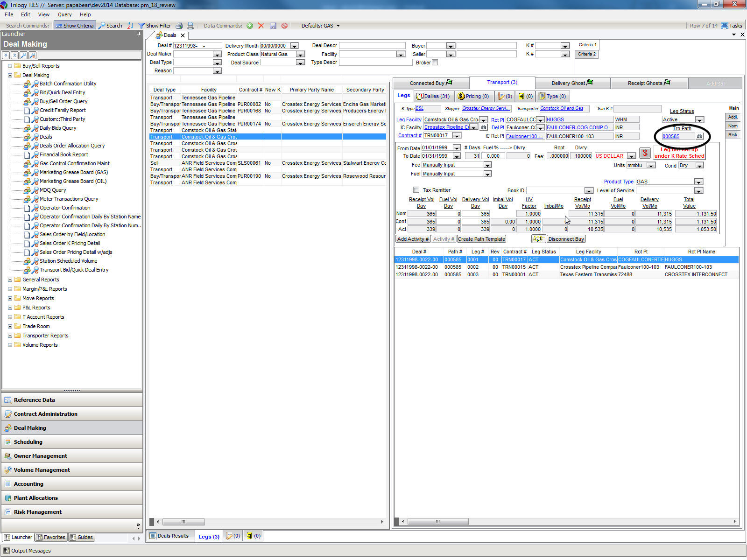This screenshot has height=560, width=747.
Task: Click the binoculars icon beside Trn Path
Action: pyautogui.click(x=699, y=136)
